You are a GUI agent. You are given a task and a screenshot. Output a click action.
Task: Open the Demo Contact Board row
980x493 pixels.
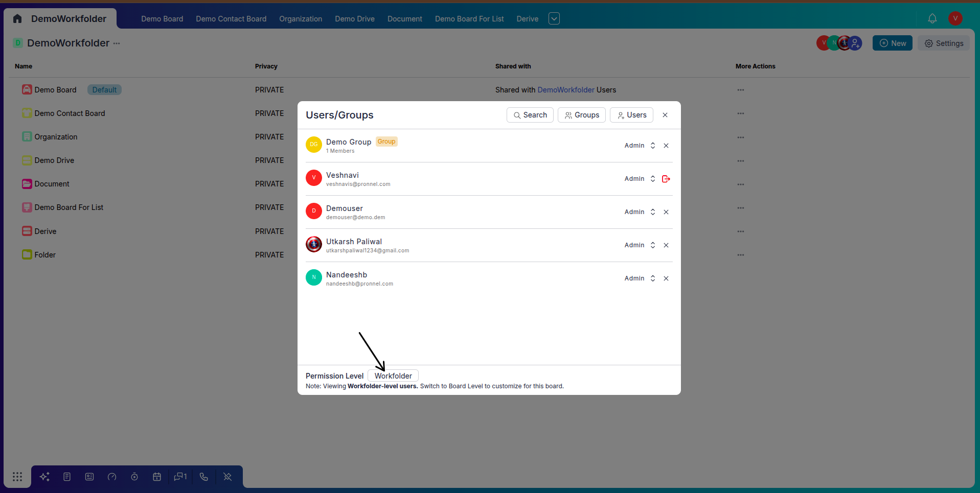pyautogui.click(x=70, y=113)
